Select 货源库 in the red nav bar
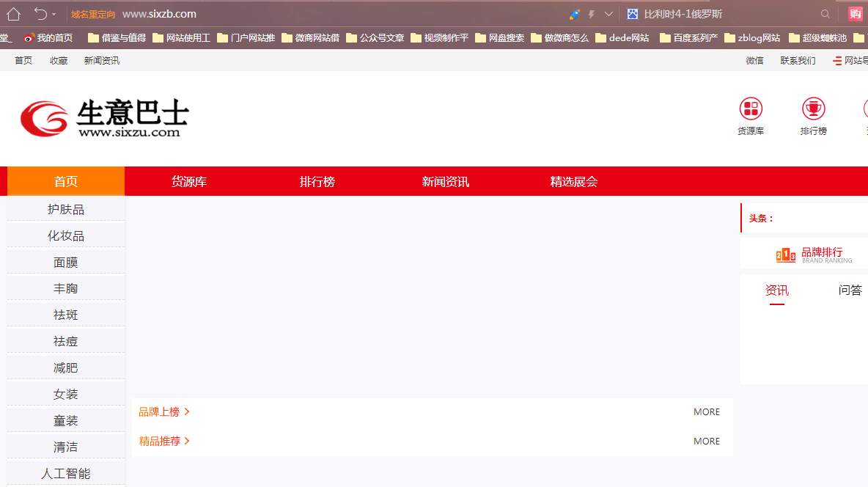Image resolution: width=868 pixels, height=487 pixels. click(188, 181)
